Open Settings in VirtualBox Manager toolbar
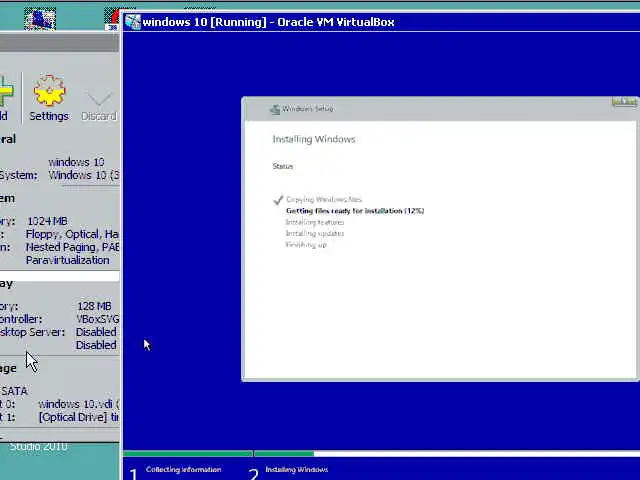Screen dimensions: 640x480 (x=49, y=98)
